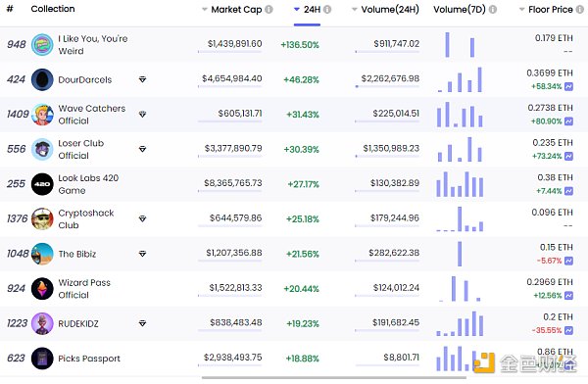Viewport: 588px width, 384px height.
Task: Sort by Market Cap dropdown arrow
Action: pyautogui.click(x=205, y=10)
